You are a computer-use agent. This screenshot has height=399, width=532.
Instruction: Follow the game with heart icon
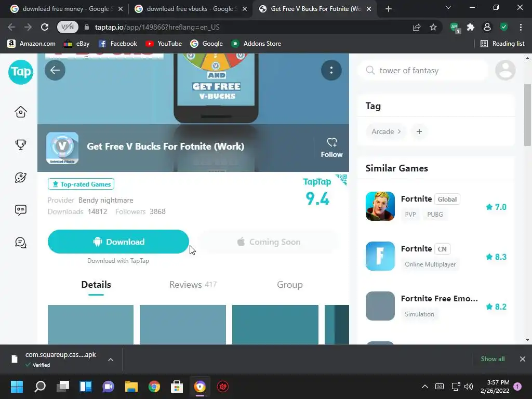pos(331,148)
